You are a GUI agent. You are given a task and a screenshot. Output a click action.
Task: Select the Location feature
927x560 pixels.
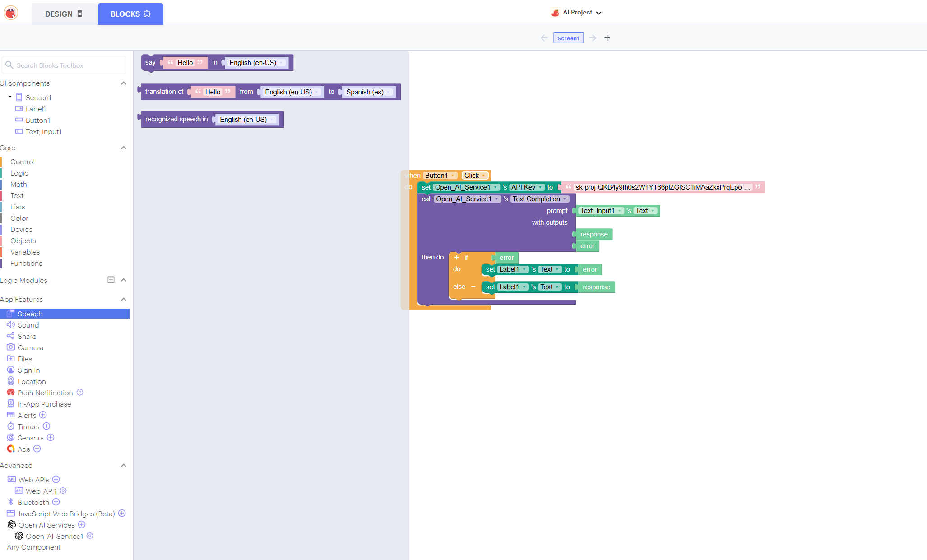(32, 381)
